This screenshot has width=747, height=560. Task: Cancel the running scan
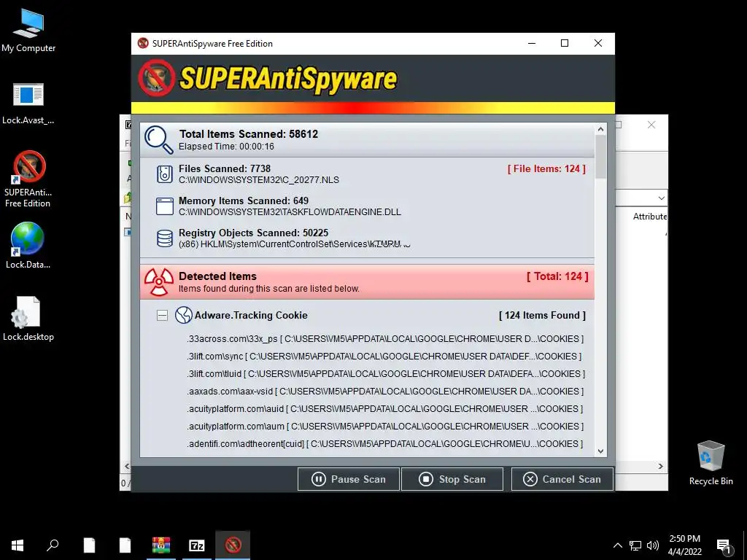pos(562,479)
